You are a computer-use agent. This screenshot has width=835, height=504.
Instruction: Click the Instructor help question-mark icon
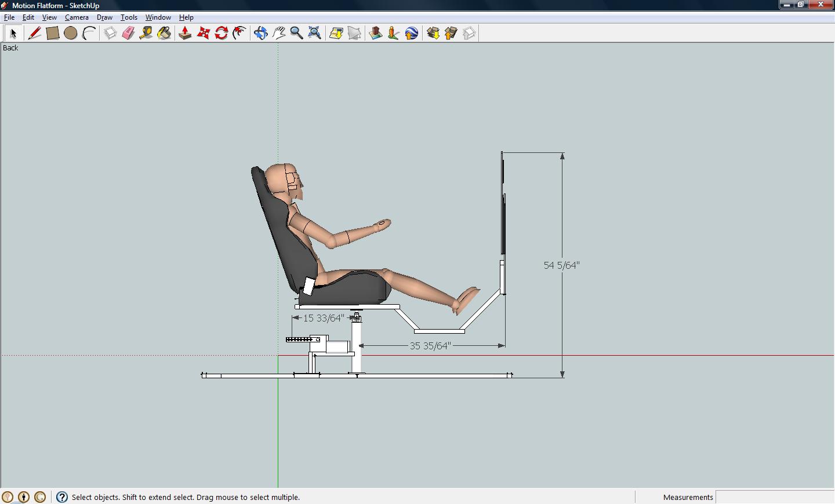pos(62,497)
